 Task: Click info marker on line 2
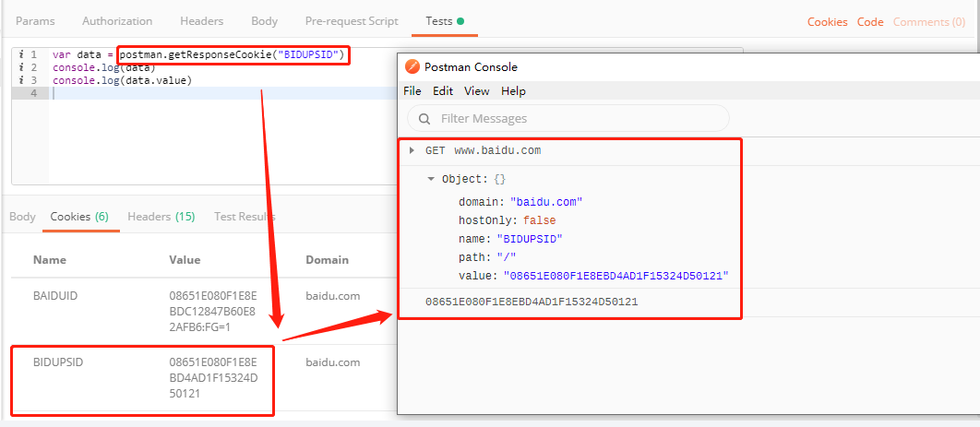coord(21,67)
